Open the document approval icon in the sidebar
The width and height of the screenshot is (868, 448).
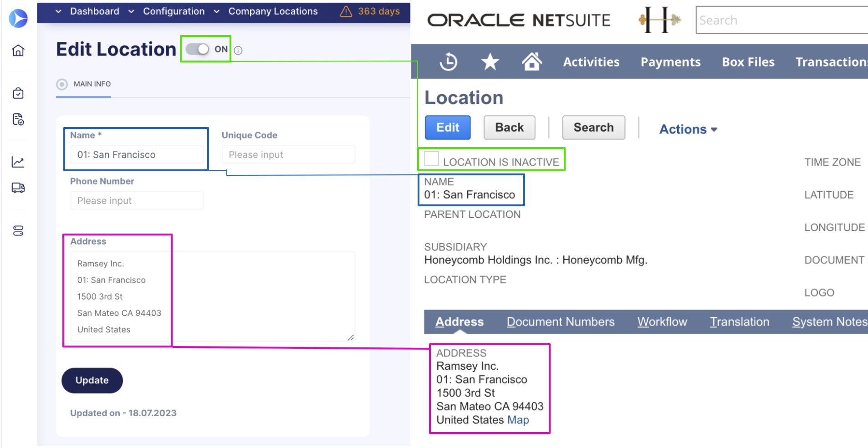[x=18, y=119]
